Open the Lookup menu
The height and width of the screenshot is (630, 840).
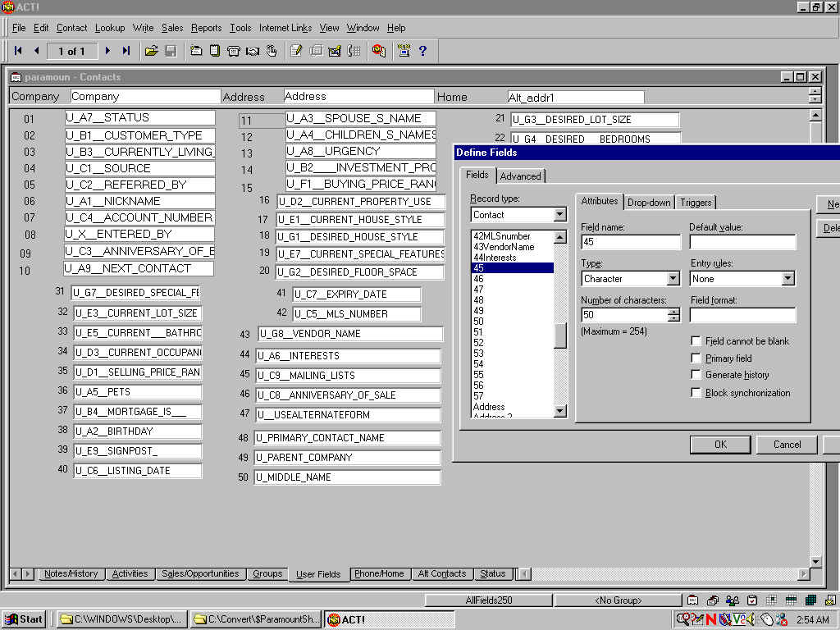(110, 28)
